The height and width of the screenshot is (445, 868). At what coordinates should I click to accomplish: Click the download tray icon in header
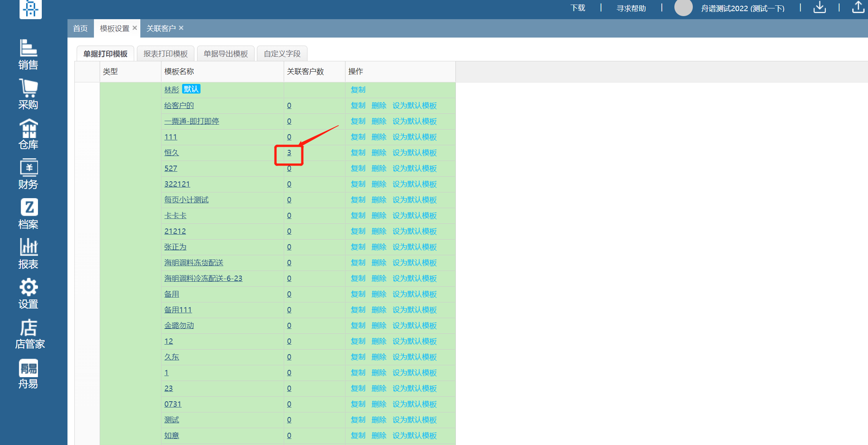click(820, 7)
